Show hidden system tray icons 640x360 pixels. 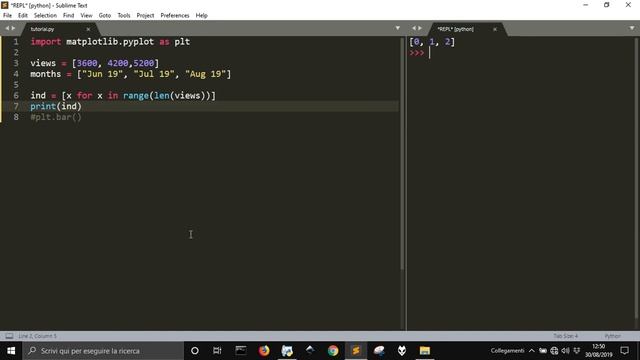point(531,351)
